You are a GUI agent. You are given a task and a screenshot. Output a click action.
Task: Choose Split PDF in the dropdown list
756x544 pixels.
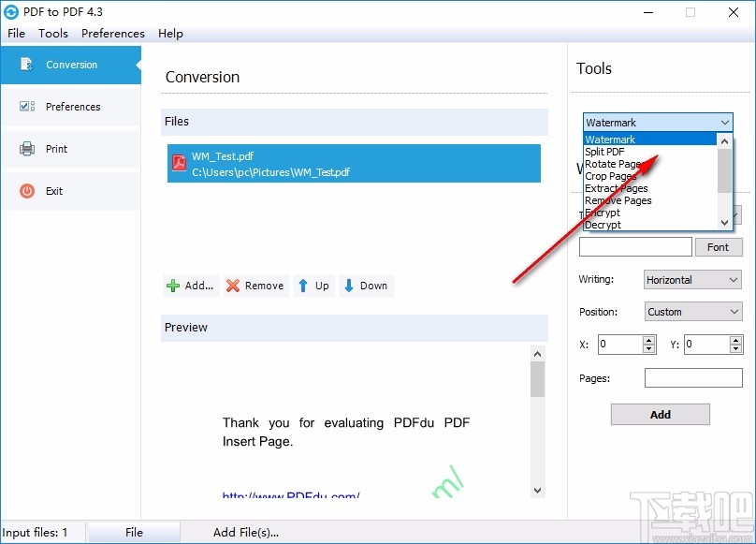650,152
